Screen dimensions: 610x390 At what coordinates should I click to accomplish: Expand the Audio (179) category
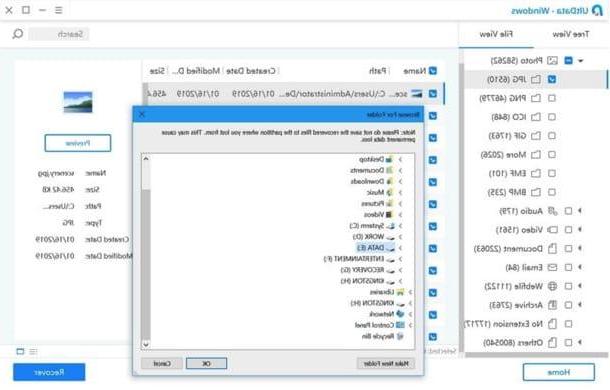tap(580, 211)
